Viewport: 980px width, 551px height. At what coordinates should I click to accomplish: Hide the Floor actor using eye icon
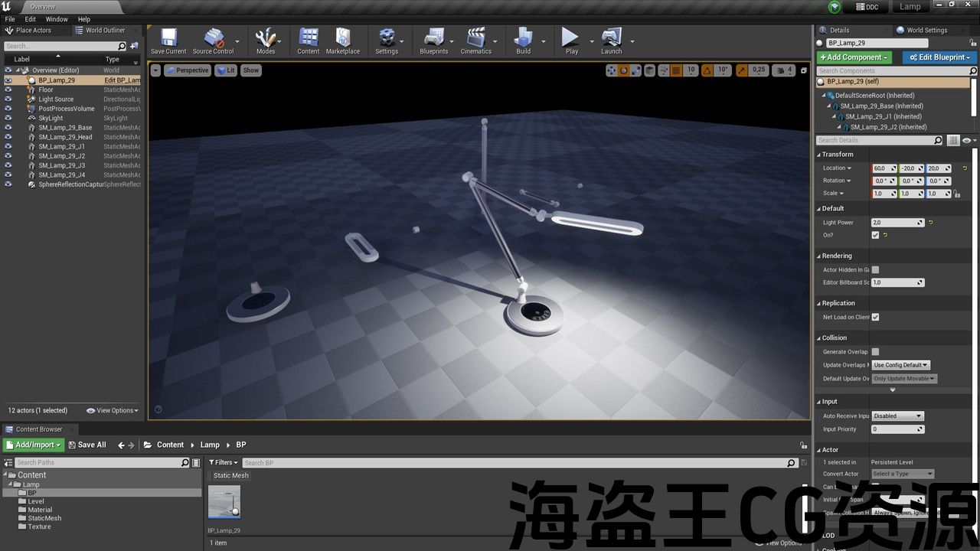point(8,90)
